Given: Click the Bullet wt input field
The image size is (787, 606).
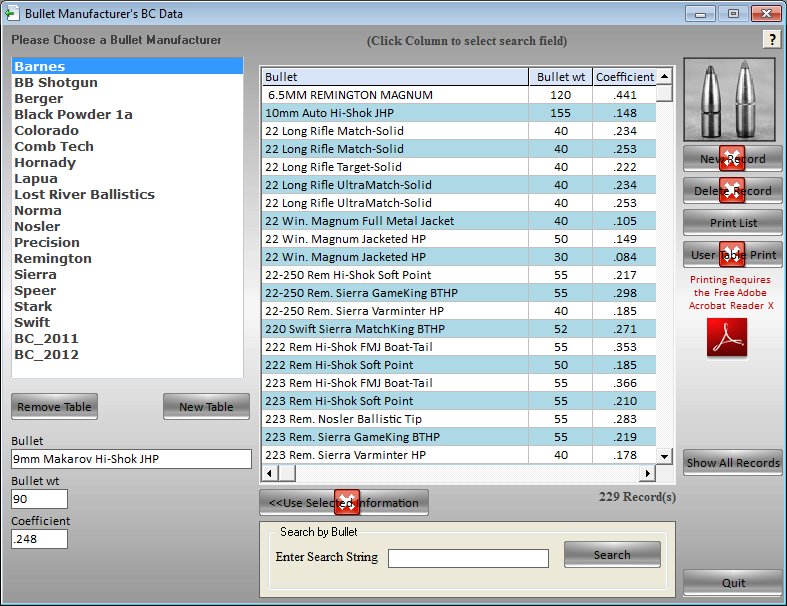Looking at the screenshot, I should pyautogui.click(x=40, y=499).
